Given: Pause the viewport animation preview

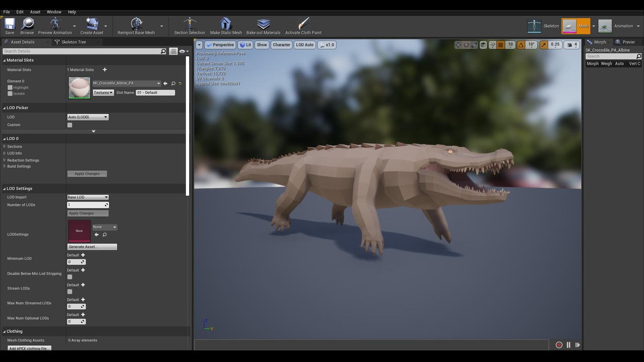Looking at the screenshot, I should pyautogui.click(x=569, y=345).
